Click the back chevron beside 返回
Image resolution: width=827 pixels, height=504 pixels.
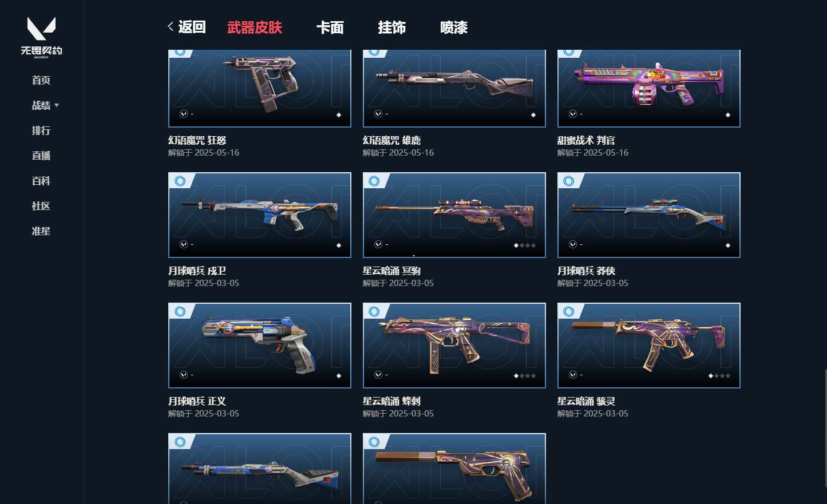[171, 26]
